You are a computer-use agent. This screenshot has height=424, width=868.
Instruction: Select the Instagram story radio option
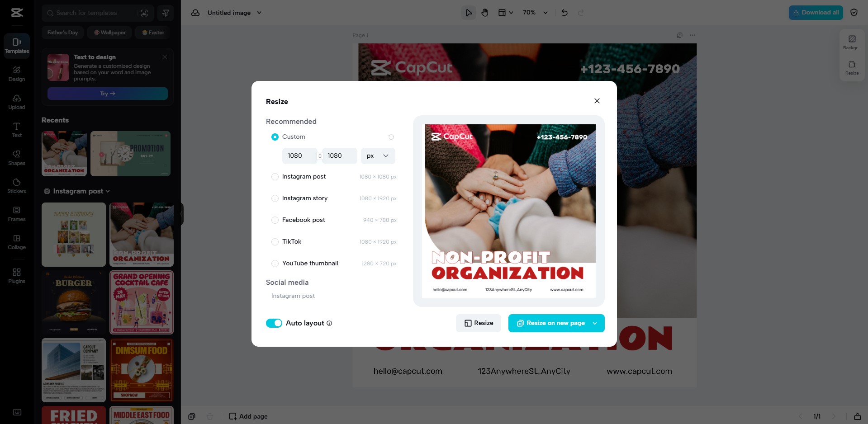[275, 198]
